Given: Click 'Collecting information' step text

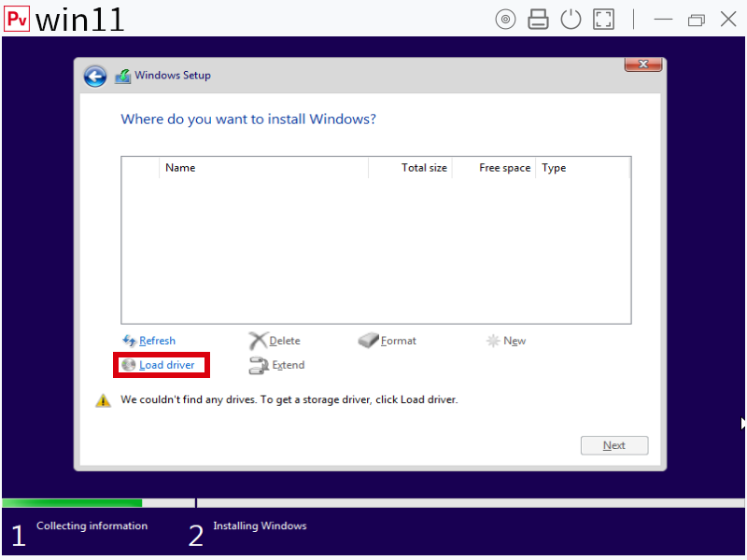Looking at the screenshot, I should (x=92, y=525).
